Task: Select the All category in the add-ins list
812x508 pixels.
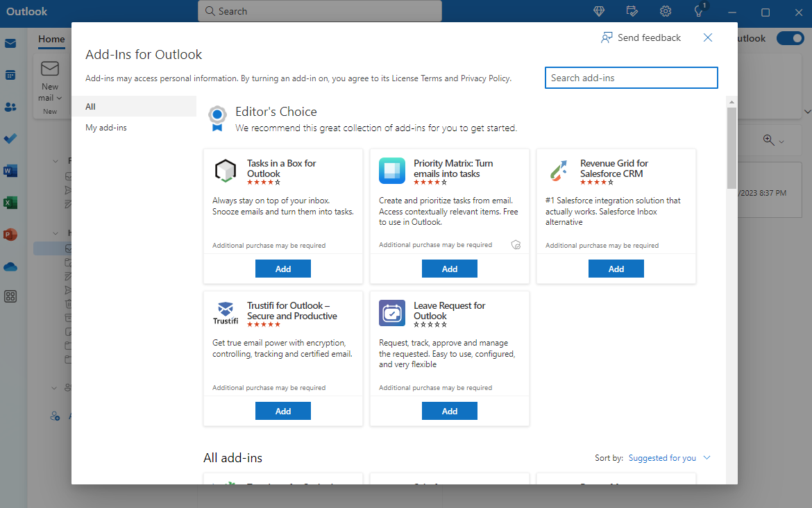Action: [91, 106]
